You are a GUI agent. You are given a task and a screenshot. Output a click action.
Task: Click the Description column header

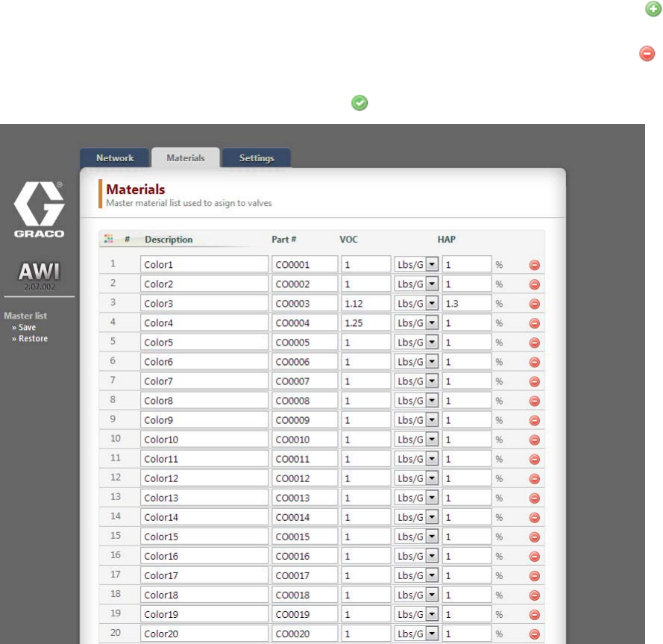tap(169, 240)
